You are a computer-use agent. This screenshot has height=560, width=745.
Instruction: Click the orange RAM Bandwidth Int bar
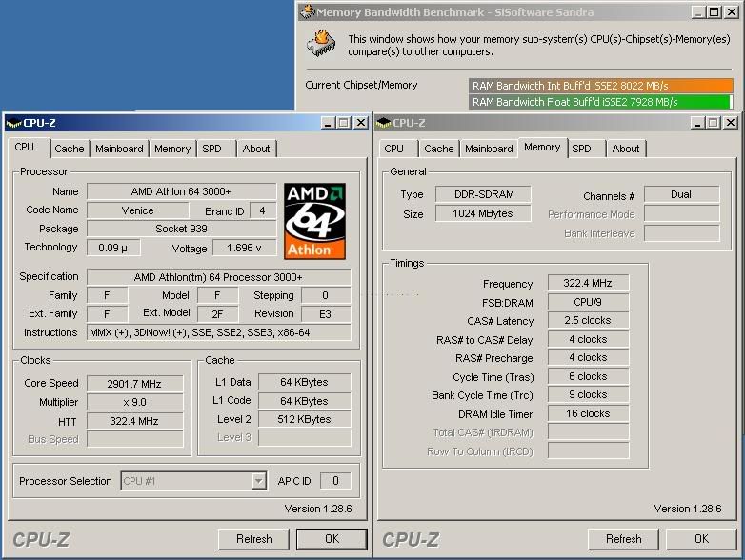(600, 86)
